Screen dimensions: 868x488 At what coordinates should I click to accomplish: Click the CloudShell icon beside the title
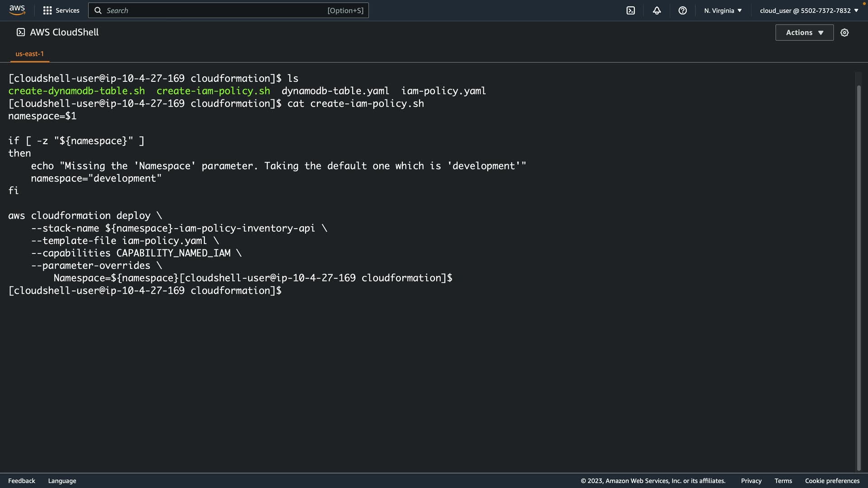tap(21, 32)
